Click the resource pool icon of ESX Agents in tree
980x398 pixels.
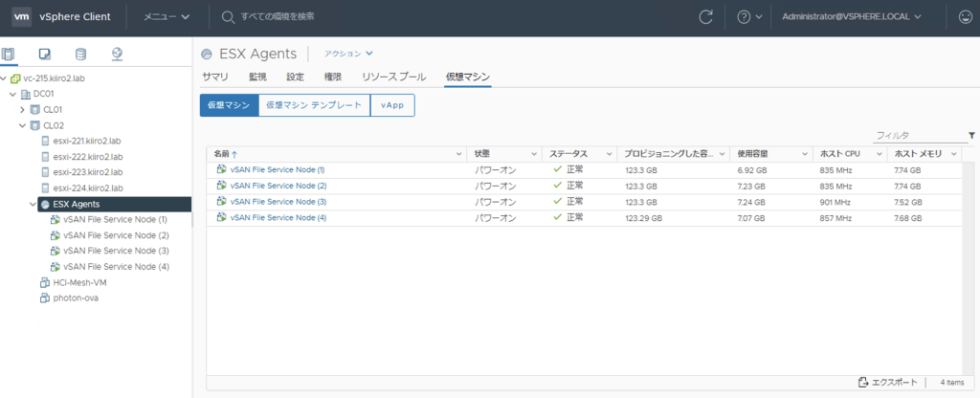click(x=44, y=205)
